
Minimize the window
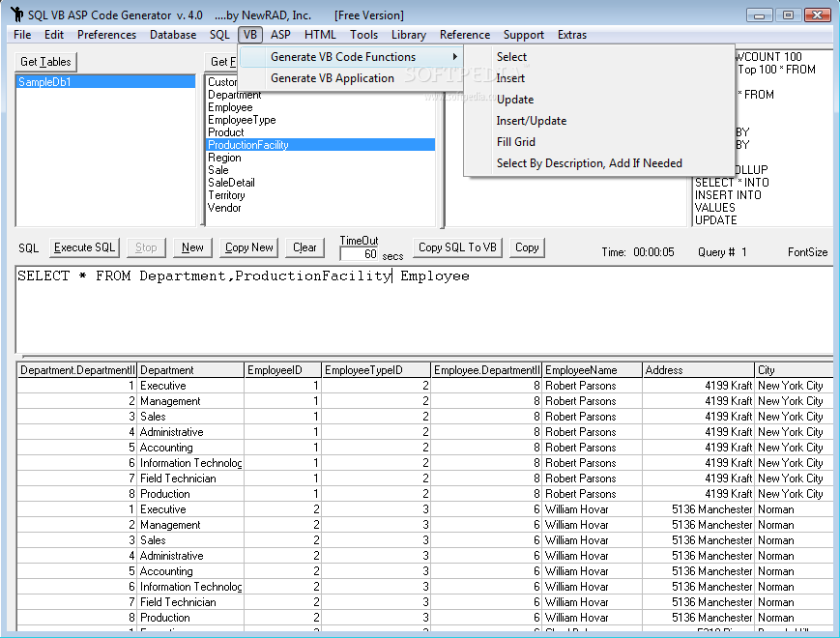tap(759, 15)
